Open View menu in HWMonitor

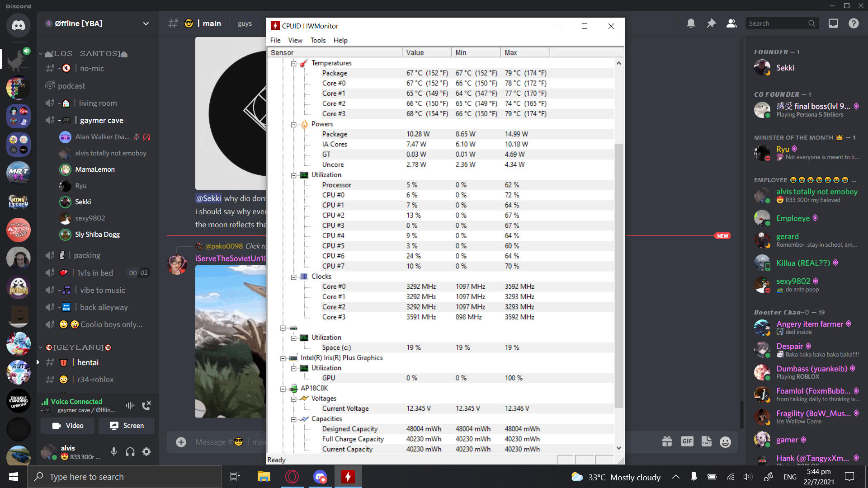pyautogui.click(x=295, y=40)
